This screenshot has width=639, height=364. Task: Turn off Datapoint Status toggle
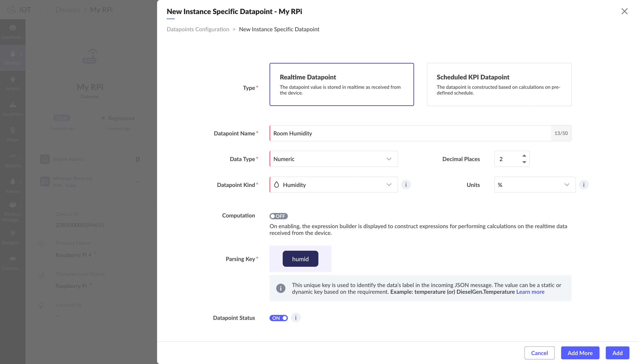click(x=278, y=318)
